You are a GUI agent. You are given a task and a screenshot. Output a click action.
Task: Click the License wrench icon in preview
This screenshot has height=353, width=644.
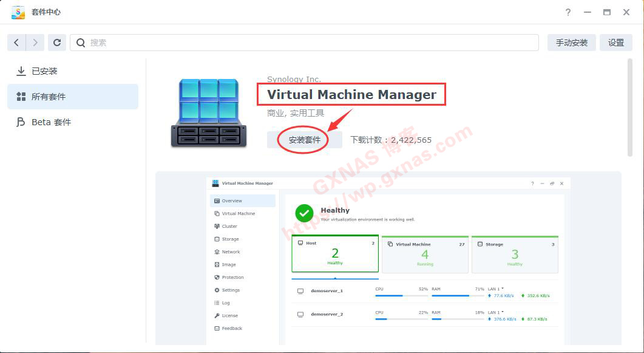point(219,315)
